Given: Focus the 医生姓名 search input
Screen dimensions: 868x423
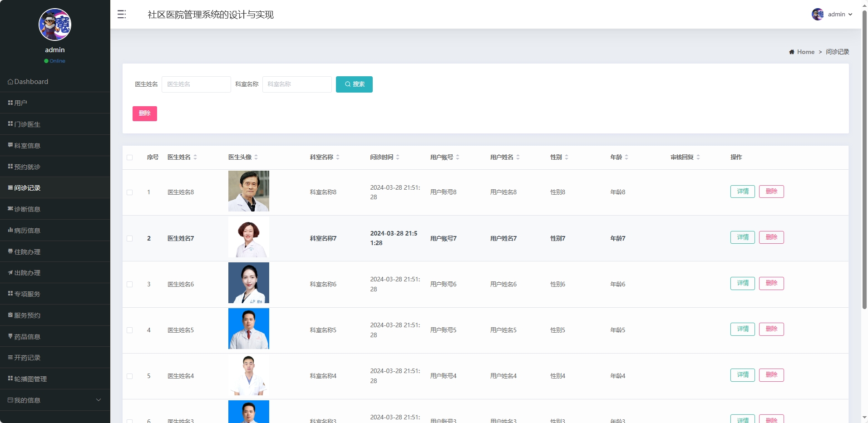Looking at the screenshot, I should coord(196,84).
